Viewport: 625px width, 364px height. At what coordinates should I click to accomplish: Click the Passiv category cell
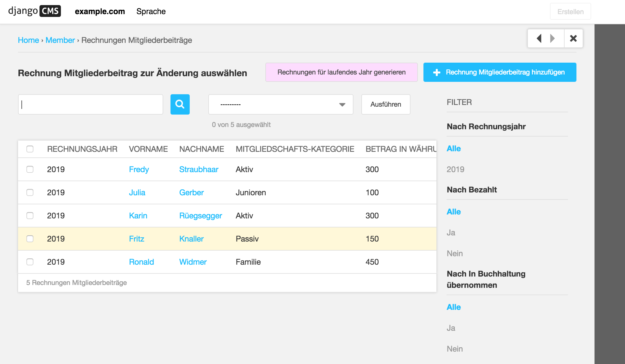pos(247,239)
